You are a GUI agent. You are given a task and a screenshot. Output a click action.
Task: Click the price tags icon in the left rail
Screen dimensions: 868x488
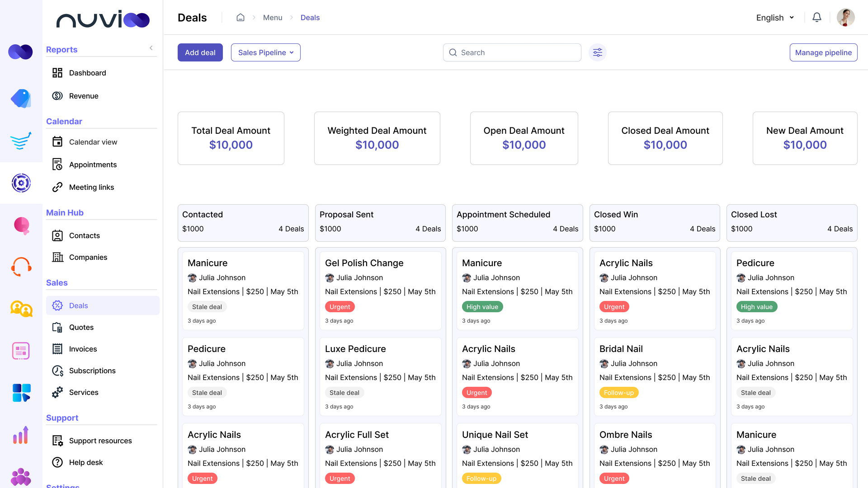(x=21, y=99)
